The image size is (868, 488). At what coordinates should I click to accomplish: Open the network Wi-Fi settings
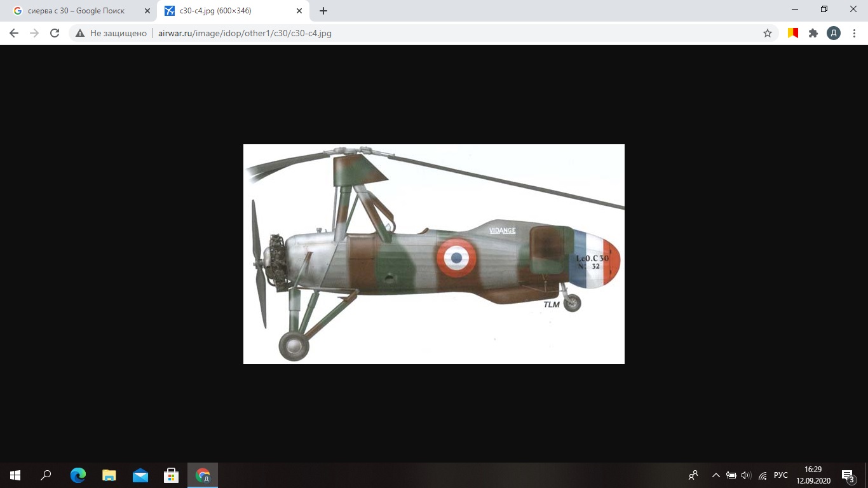pyautogui.click(x=763, y=475)
